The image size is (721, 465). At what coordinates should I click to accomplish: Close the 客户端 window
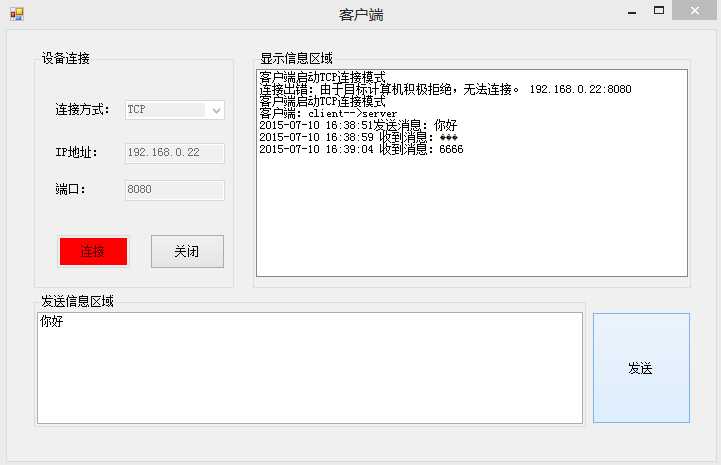[695, 10]
